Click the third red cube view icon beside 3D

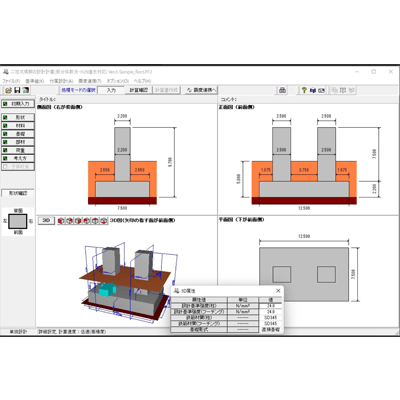(78, 221)
